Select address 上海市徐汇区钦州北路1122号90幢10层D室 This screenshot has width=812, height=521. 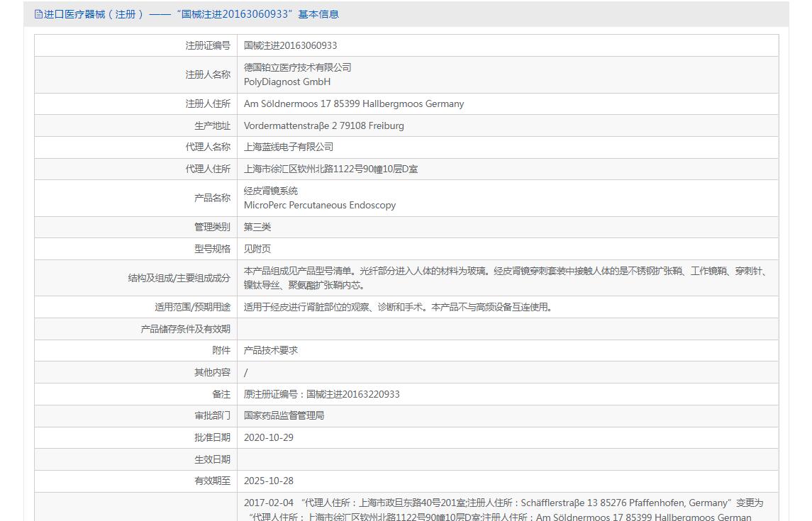pos(331,169)
